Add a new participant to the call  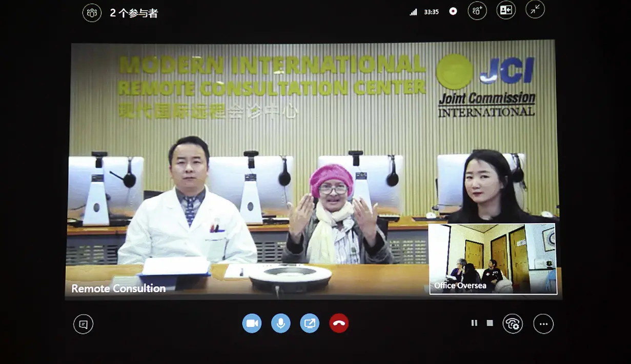[x=477, y=10]
